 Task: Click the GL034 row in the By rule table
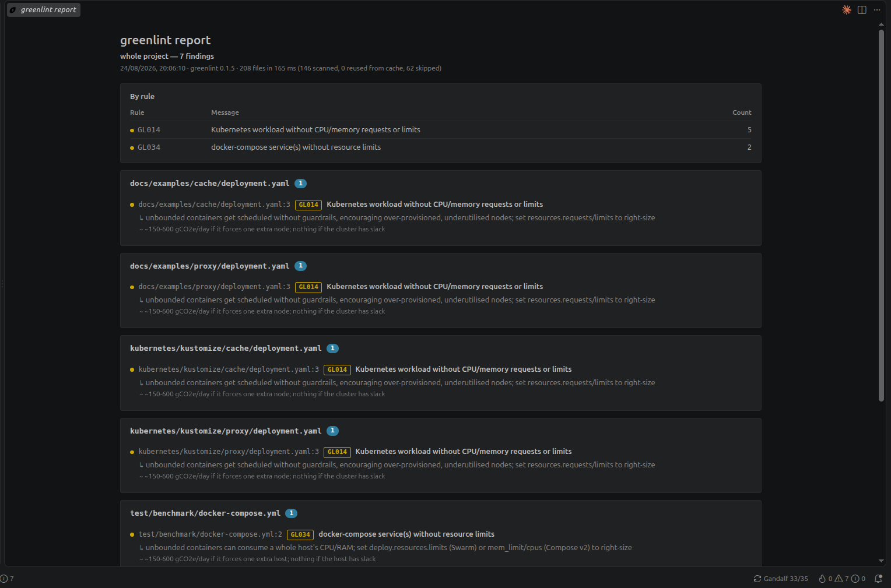pos(441,147)
